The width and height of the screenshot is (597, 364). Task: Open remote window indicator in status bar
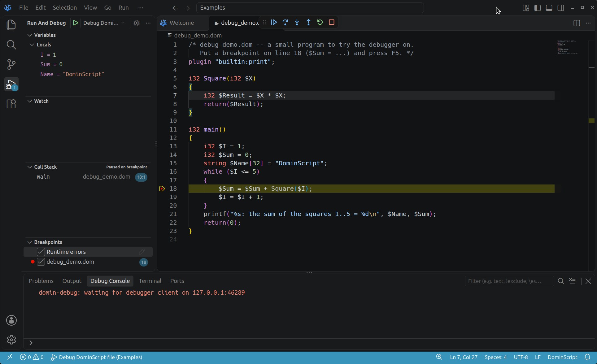[x=10, y=357]
